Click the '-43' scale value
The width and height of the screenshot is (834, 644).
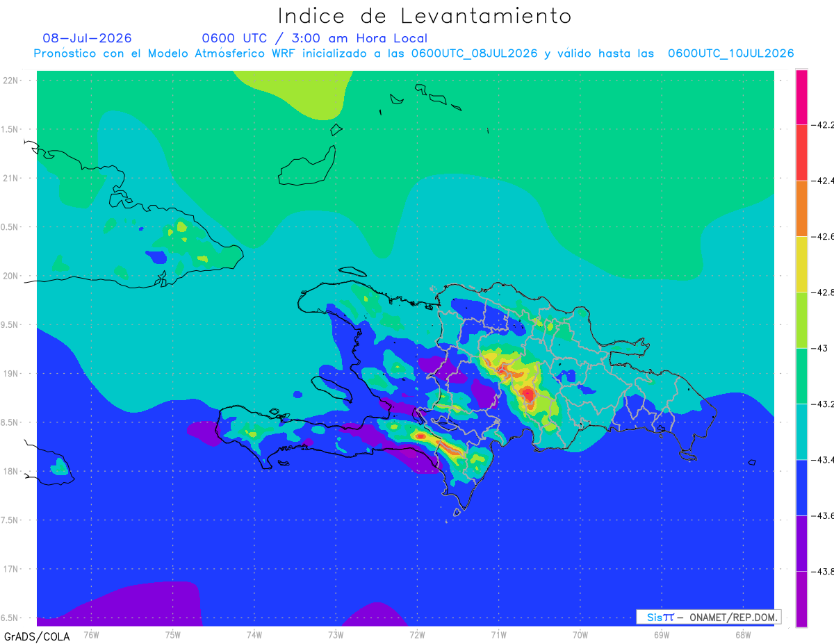(x=819, y=348)
